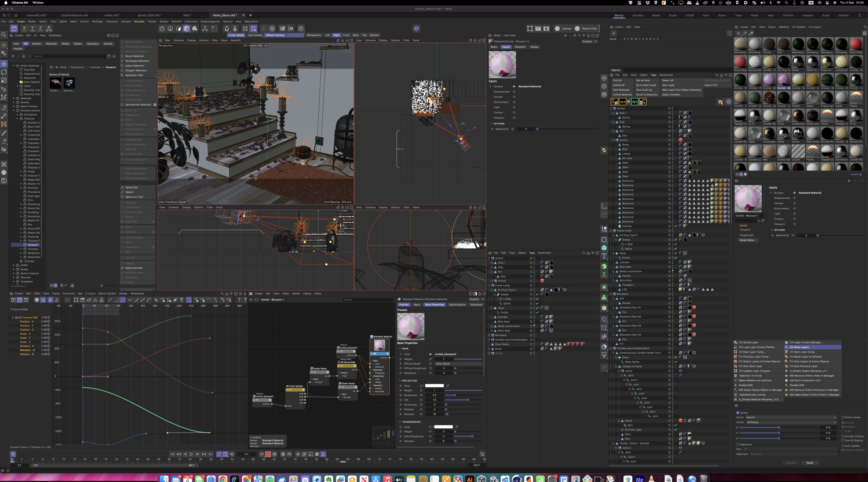Click the timeline Play forward button
The image size is (868, 482).
[x=191, y=454]
